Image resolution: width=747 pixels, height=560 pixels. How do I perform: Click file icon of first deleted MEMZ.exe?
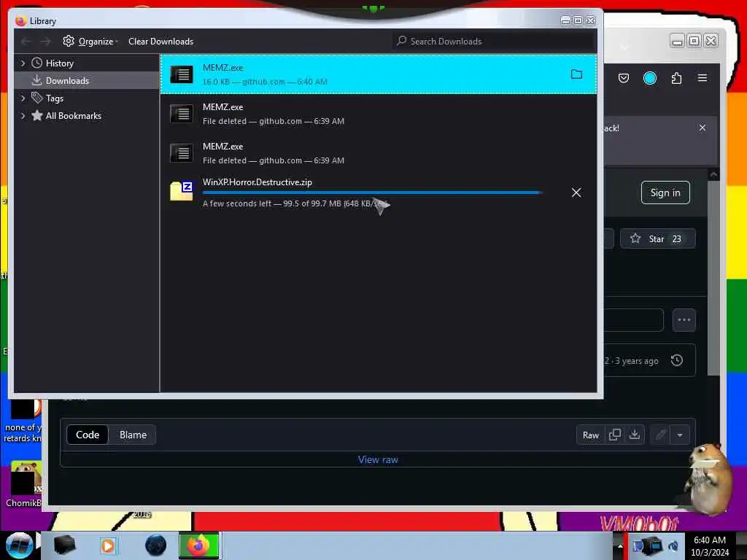click(182, 114)
